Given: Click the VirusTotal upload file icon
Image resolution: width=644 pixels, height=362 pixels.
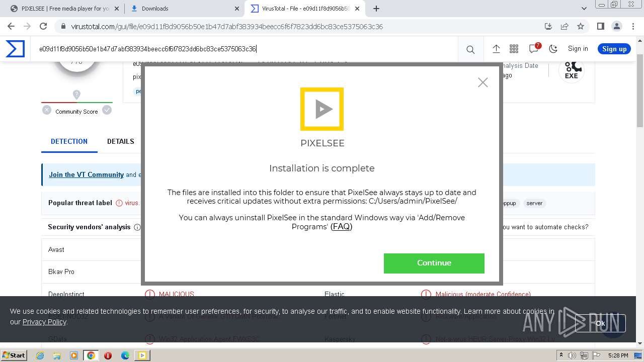Looking at the screenshot, I should pos(496,49).
